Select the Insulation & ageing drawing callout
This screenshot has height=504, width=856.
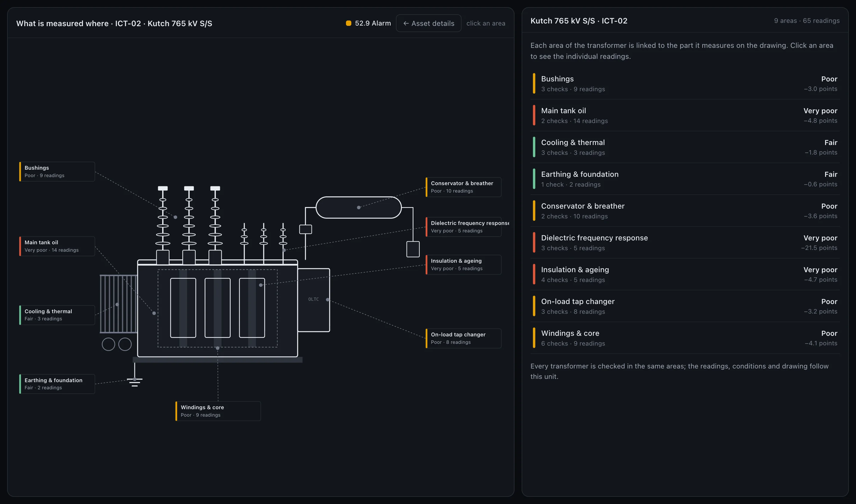463,264
